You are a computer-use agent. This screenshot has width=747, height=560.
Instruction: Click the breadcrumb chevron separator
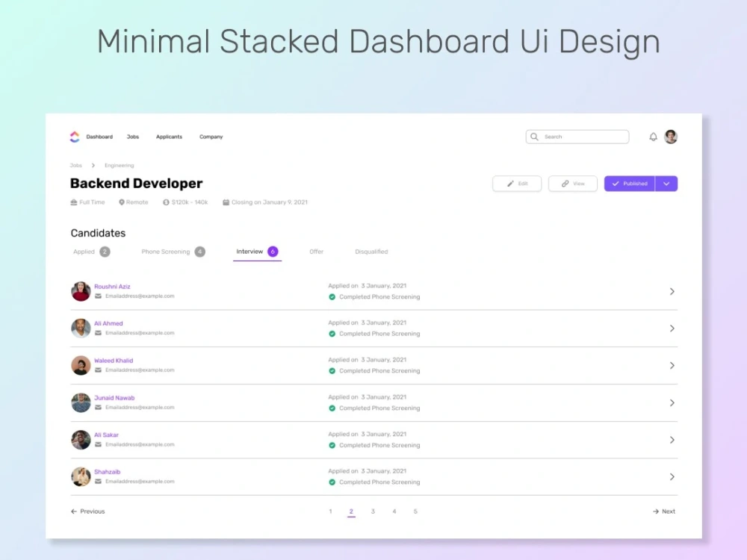coord(93,165)
